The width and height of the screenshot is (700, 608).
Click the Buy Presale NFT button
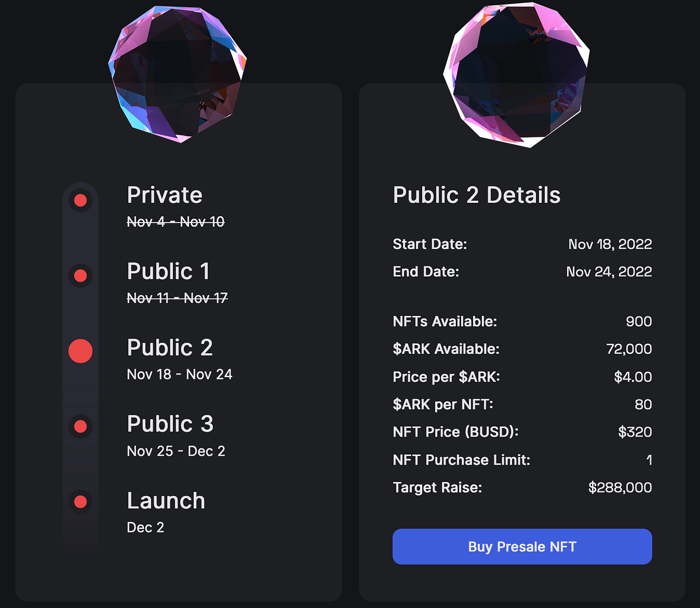coord(522,546)
